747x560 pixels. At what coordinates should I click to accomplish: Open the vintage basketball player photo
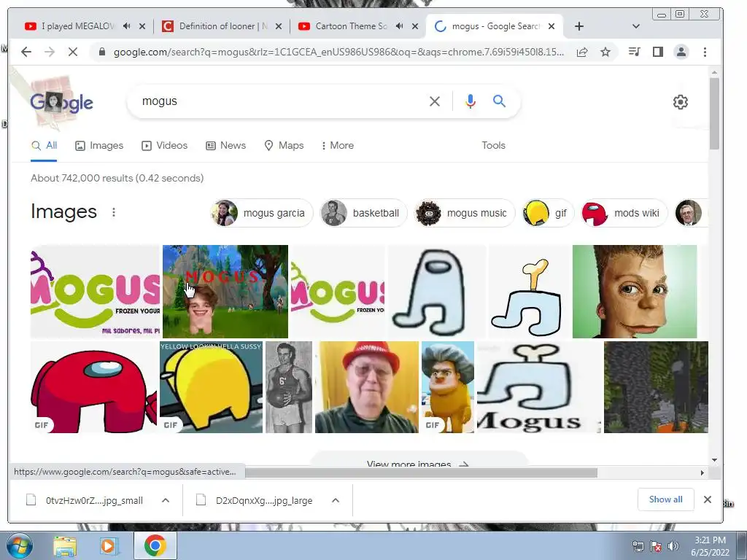pyautogui.click(x=289, y=387)
